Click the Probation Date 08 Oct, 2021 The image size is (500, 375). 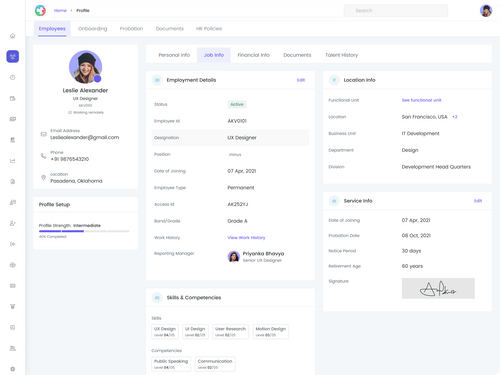(416, 235)
